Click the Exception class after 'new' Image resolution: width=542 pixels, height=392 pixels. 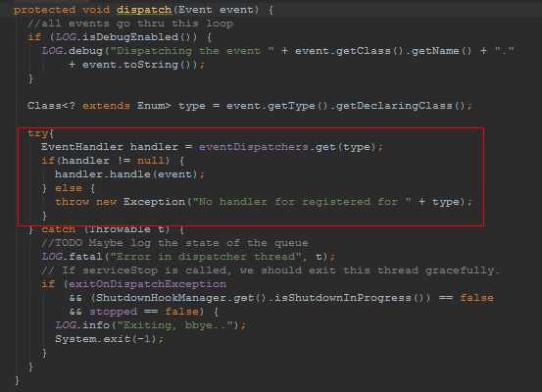[154, 202]
